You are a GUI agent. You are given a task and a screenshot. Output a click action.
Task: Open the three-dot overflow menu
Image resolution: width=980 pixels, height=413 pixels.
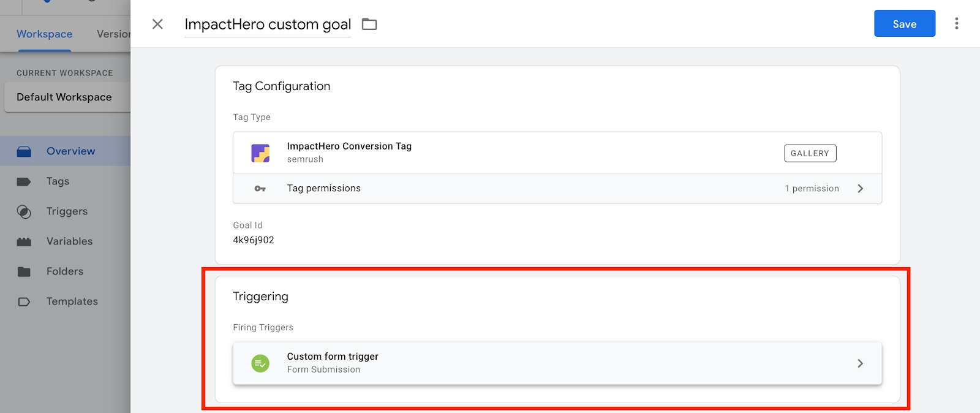(x=957, y=23)
